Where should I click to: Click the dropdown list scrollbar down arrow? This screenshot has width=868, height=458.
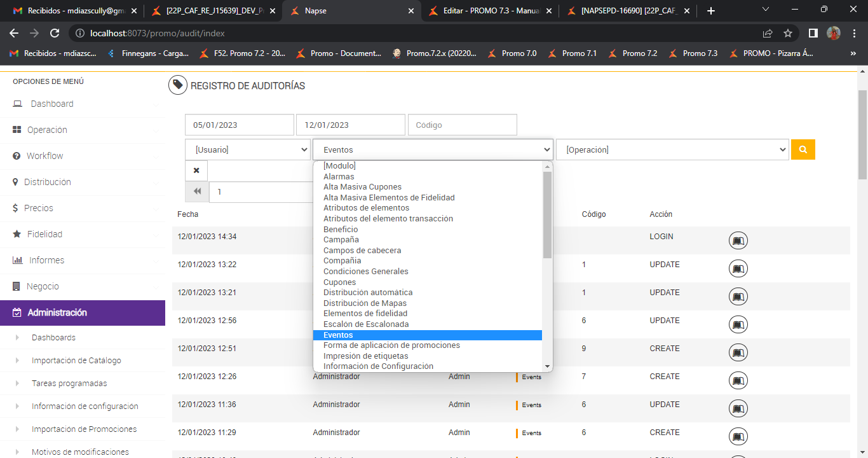pos(547,366)
